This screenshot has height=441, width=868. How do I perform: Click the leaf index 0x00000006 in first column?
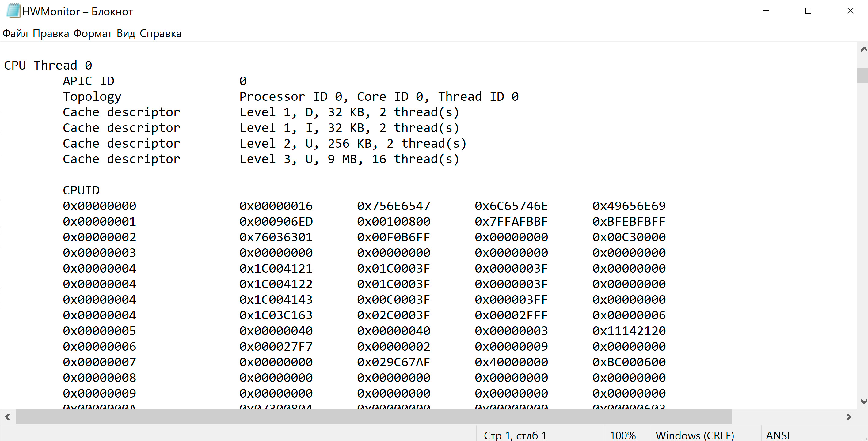99,346
